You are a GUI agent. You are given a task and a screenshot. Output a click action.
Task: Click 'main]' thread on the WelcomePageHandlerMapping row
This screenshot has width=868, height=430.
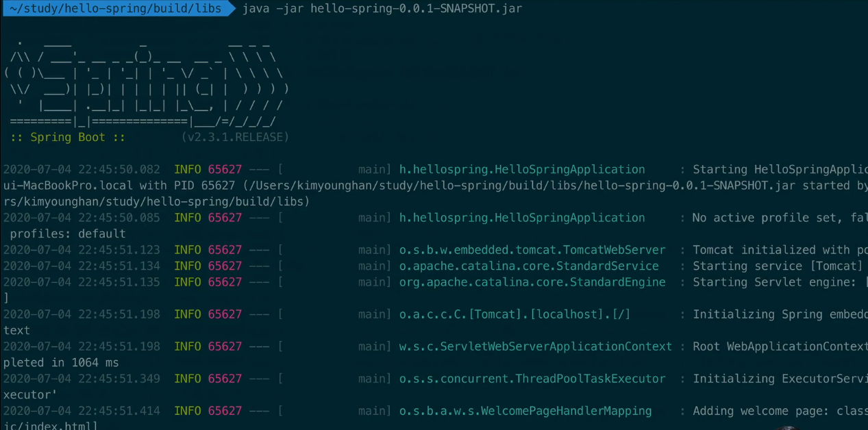(x=375, y=411)
